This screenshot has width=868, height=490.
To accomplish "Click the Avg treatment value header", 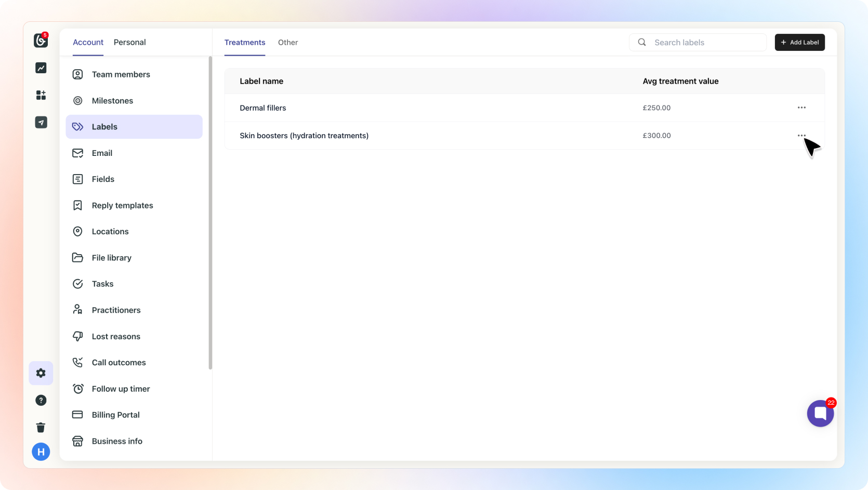I will click(x=680, y=81).
